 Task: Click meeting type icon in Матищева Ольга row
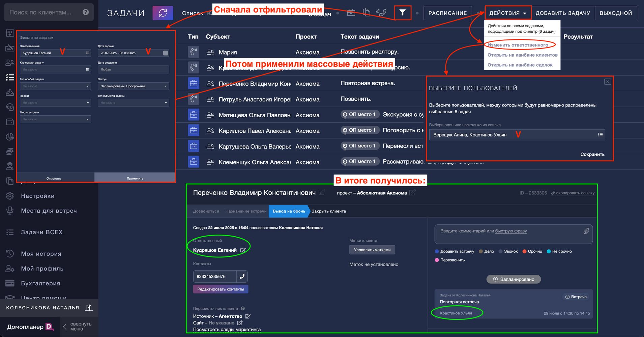(x=194, y=115)
